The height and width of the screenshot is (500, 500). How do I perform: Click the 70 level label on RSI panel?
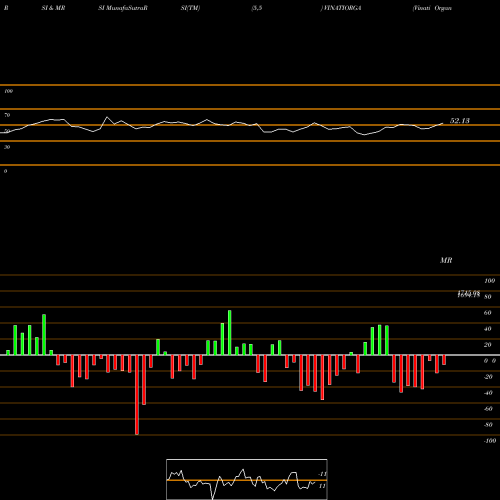(7, 115)
